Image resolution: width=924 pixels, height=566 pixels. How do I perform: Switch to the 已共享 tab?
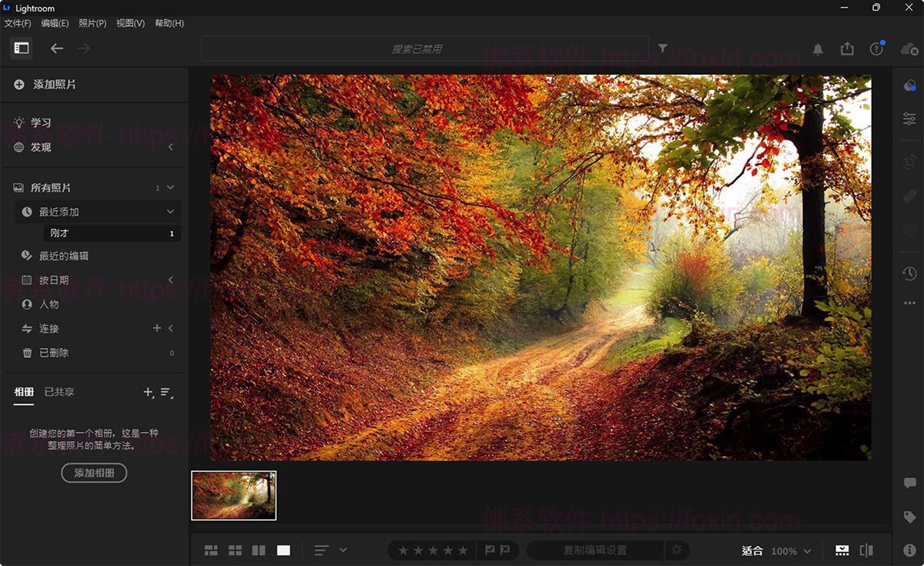[59, 392]
